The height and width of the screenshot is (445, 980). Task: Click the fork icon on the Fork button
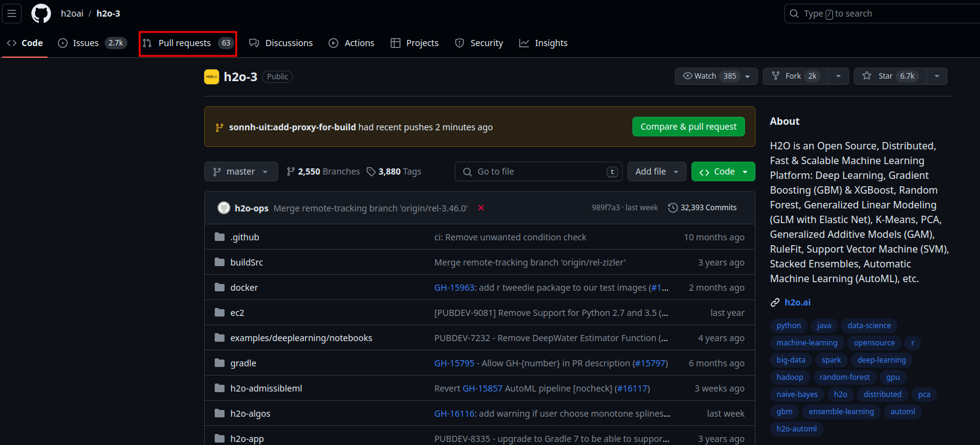tap(776, 76)
